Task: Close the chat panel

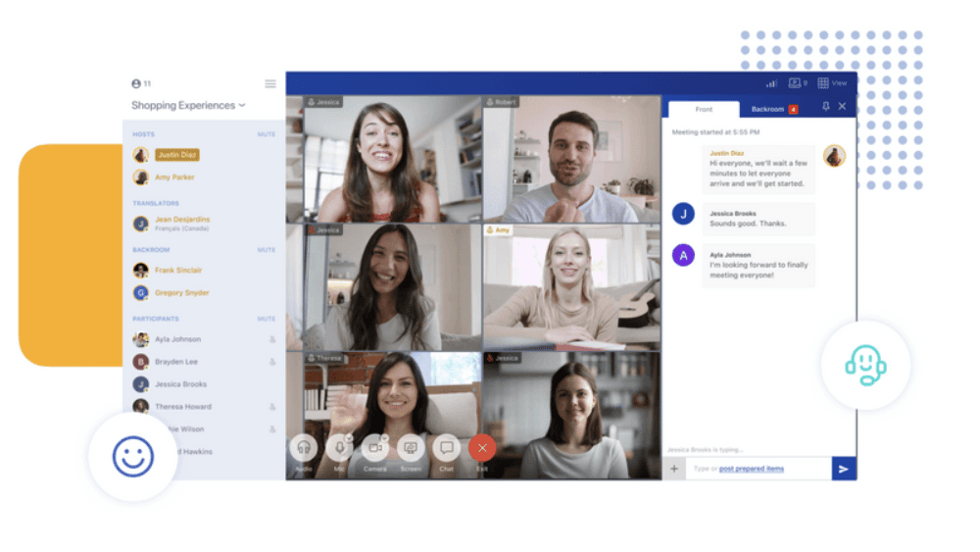Action: (x=843, y=106)
